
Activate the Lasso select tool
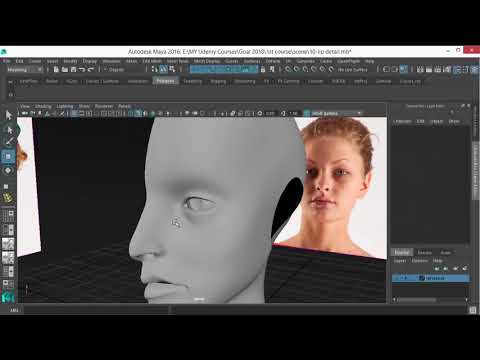(9, 129)
